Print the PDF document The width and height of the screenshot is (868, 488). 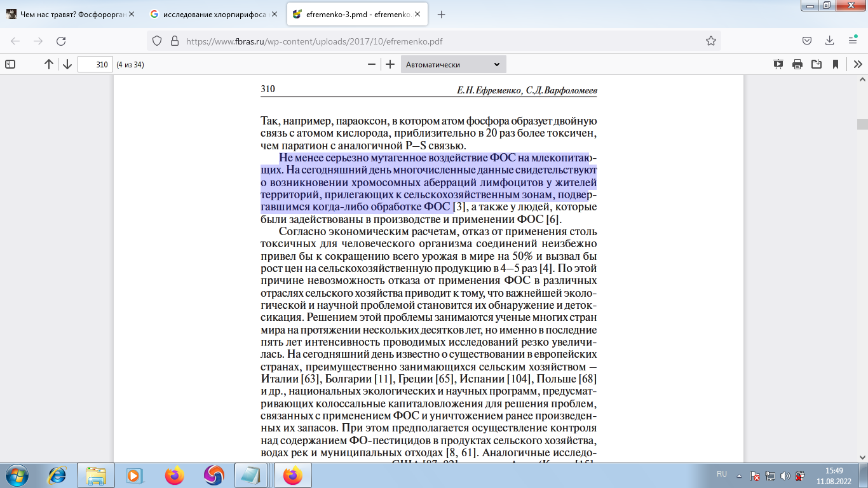point(797,64)
